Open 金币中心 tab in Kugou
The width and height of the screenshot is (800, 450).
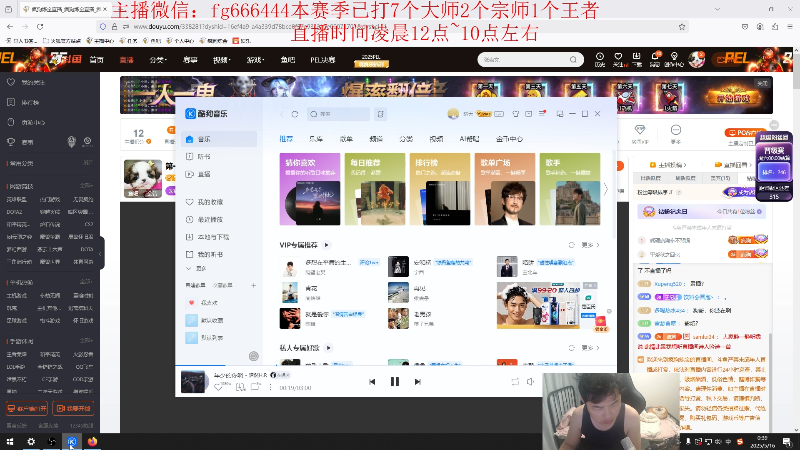(509, 139)
